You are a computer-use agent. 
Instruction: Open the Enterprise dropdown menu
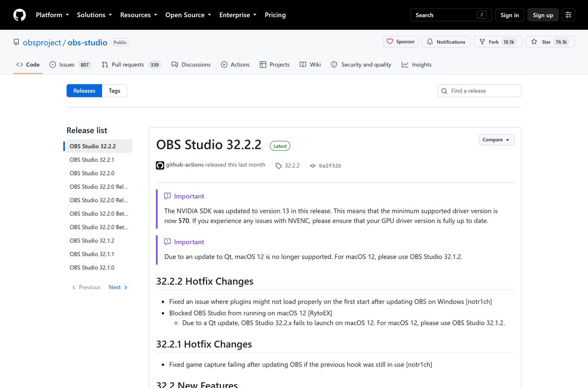tap(238, 15)
